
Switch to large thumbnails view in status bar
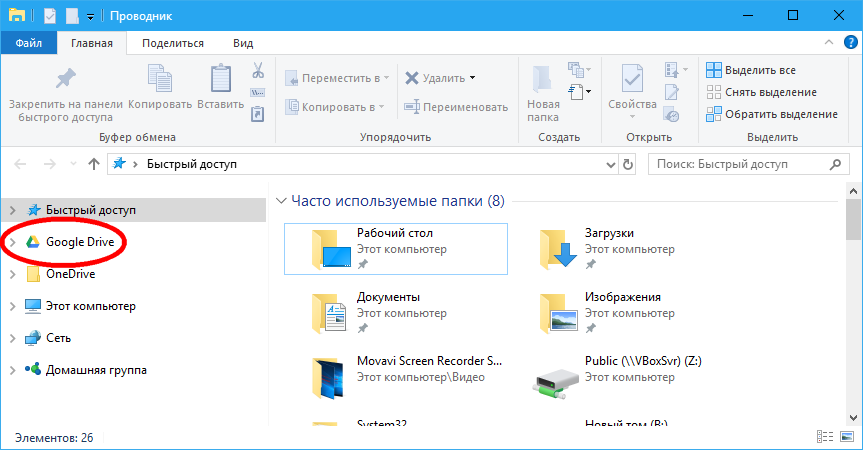(845, 438)
